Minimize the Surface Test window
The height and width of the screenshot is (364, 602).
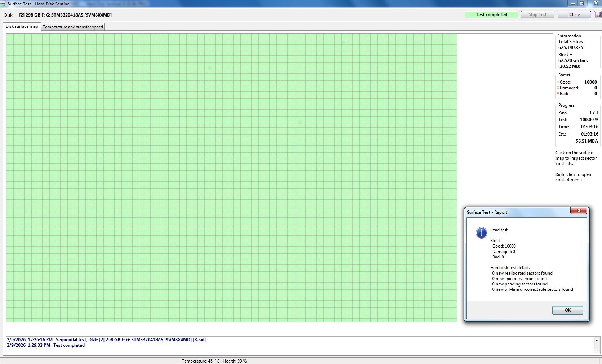click(x=573, y=3)
